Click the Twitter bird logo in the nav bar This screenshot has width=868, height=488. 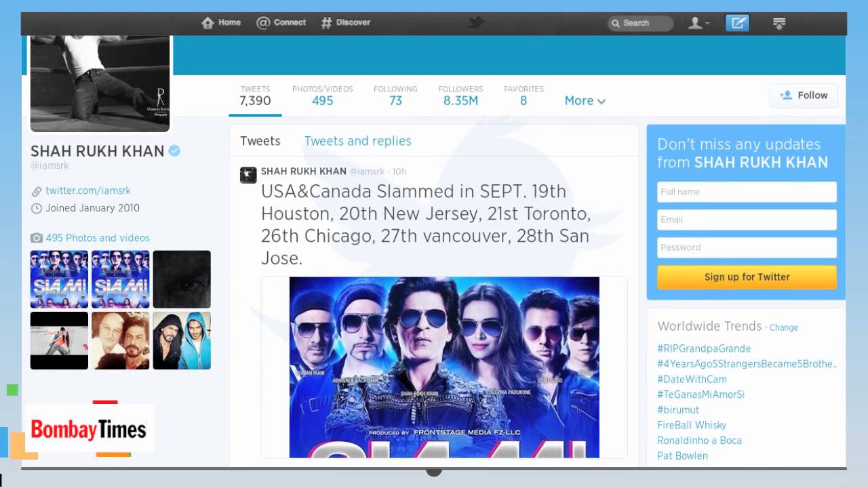[475, 23]
